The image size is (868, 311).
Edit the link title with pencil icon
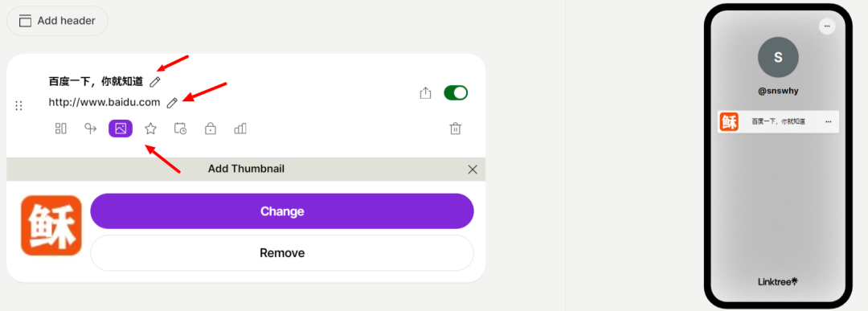point(155,82)
